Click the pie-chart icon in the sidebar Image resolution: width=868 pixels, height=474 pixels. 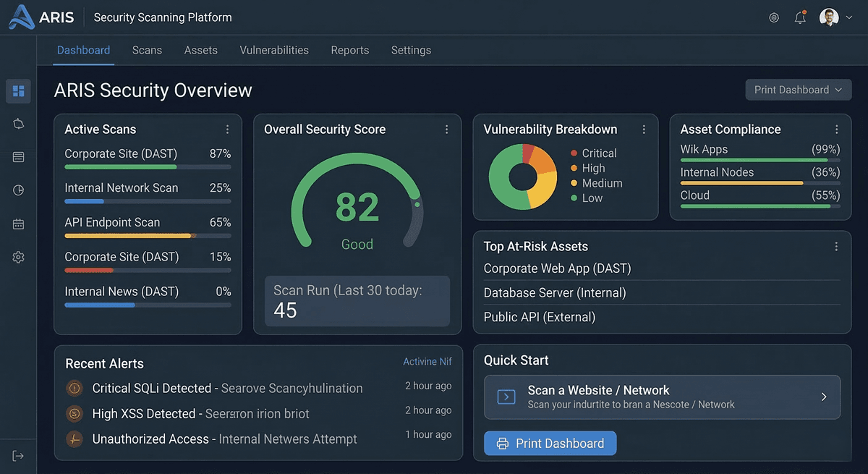pyautogui.click(x=18, y=190)
